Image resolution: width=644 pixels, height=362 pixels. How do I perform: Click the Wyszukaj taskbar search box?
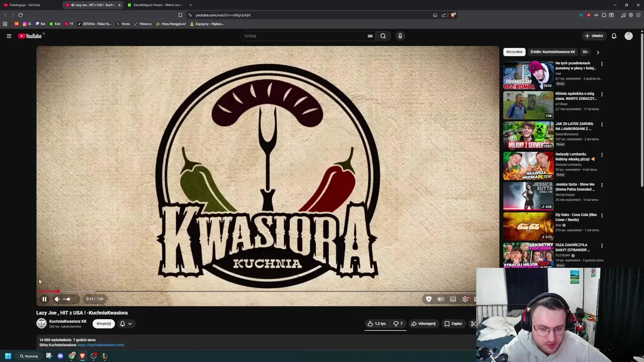(x=29, y=356)
